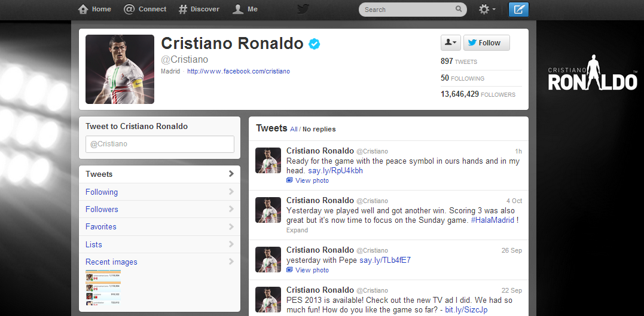This screenshot has height=316, width=644.
Task: Click the recent images thumbnail
Action: point(103,287)
